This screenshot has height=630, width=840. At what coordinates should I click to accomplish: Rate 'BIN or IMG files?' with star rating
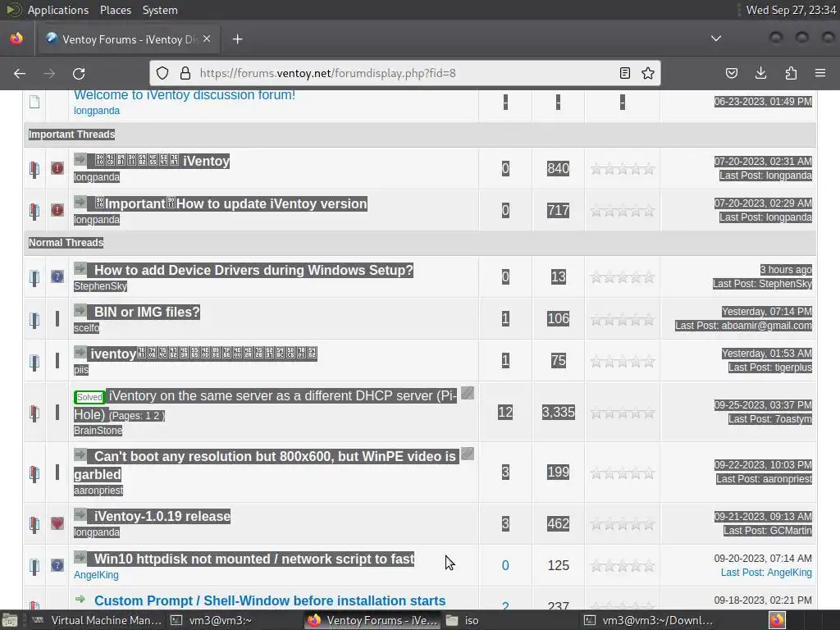tap(623, 321)
